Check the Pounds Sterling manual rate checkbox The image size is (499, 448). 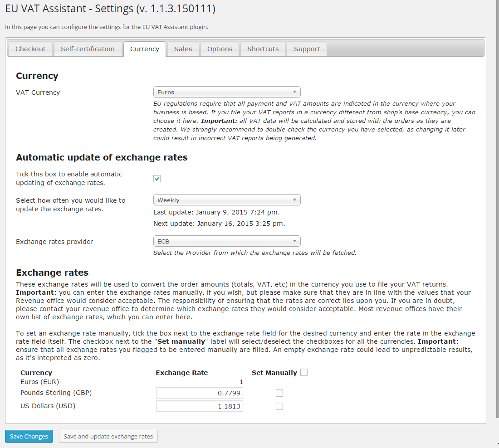[279, 393]
